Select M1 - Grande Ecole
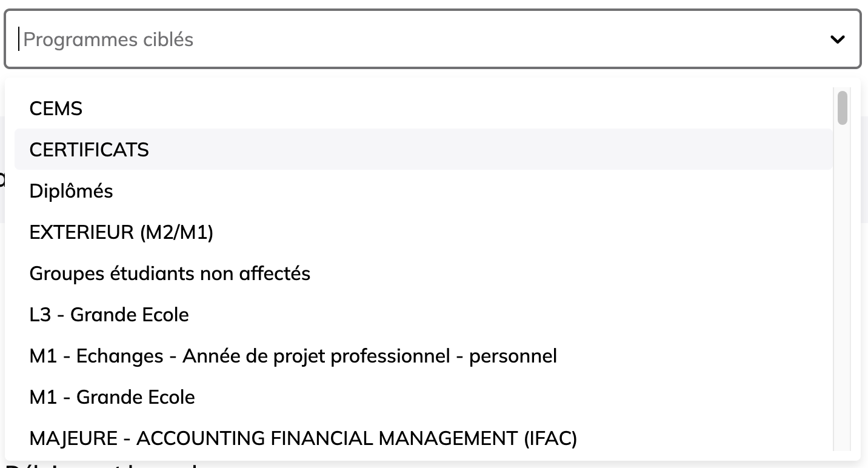 [x=424, y=397]
